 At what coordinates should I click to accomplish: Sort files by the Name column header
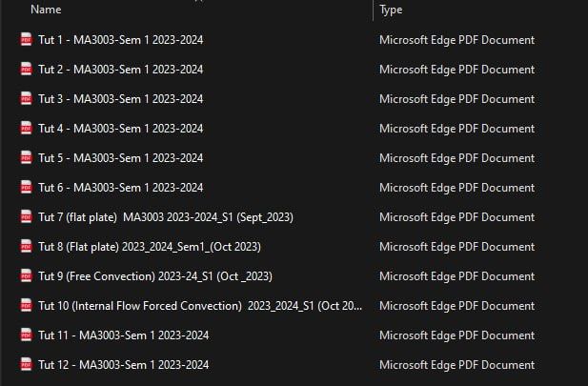pos(46,10)
